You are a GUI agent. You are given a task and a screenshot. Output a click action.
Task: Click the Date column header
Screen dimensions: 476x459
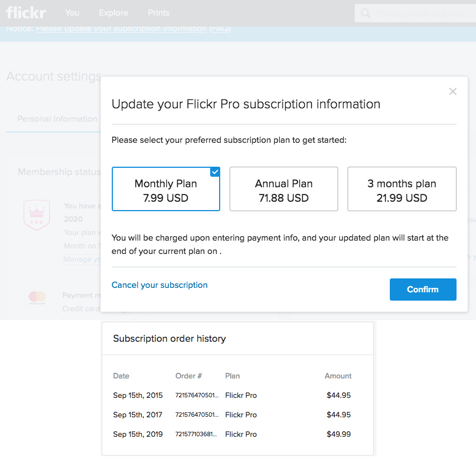[x=121, y=376]
